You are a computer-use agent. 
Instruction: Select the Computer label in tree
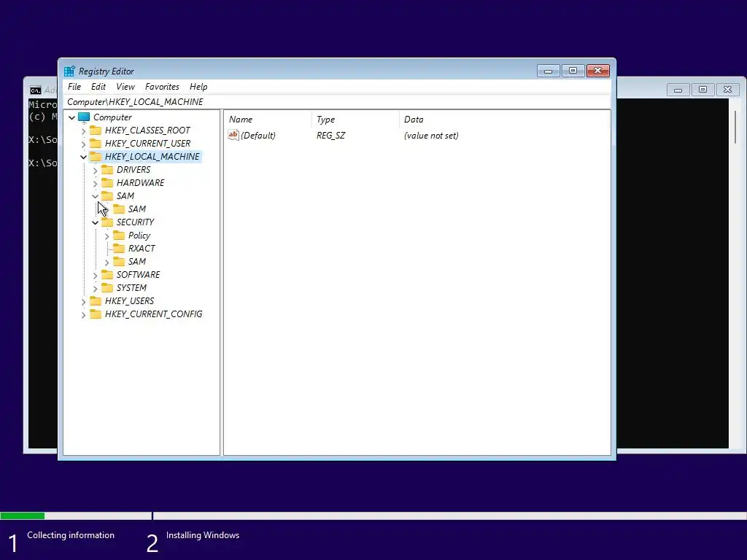point(112,117)
